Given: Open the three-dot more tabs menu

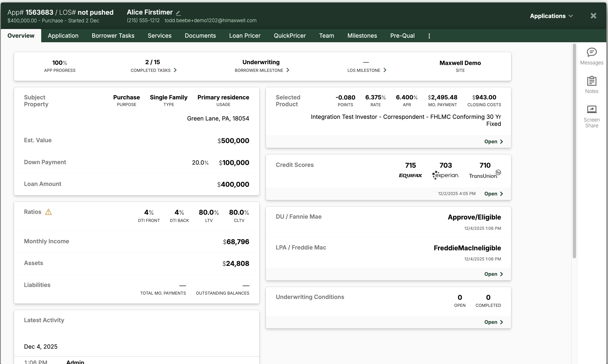Looking at the screenshot, I should (x=429, y=36).
